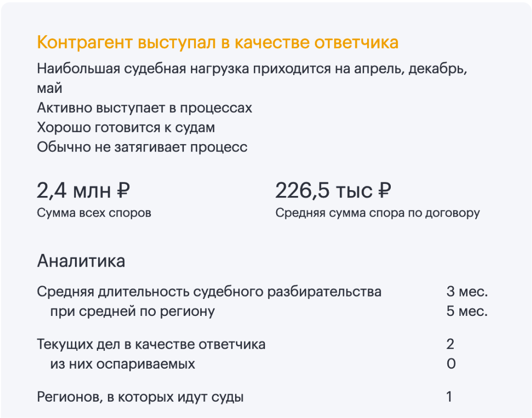Select the text "Активно выступает в процессах"
Image resolution: width=532 pixels, height=418 pixels.
click(x=145, y=107)
